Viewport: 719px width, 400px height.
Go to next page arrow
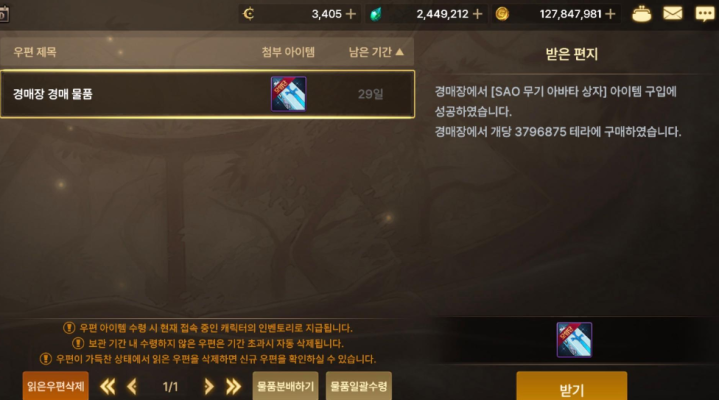tap(209, 387)
